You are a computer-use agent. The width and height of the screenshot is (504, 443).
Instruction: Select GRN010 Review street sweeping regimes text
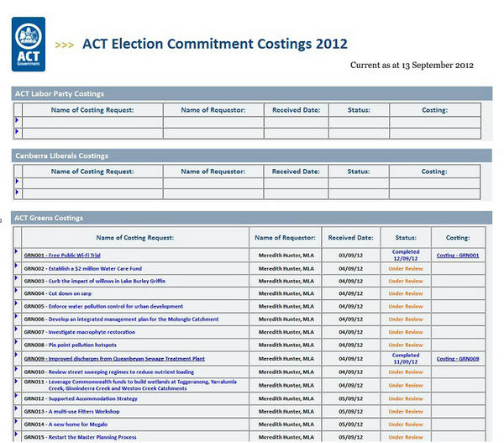(109, 372)
